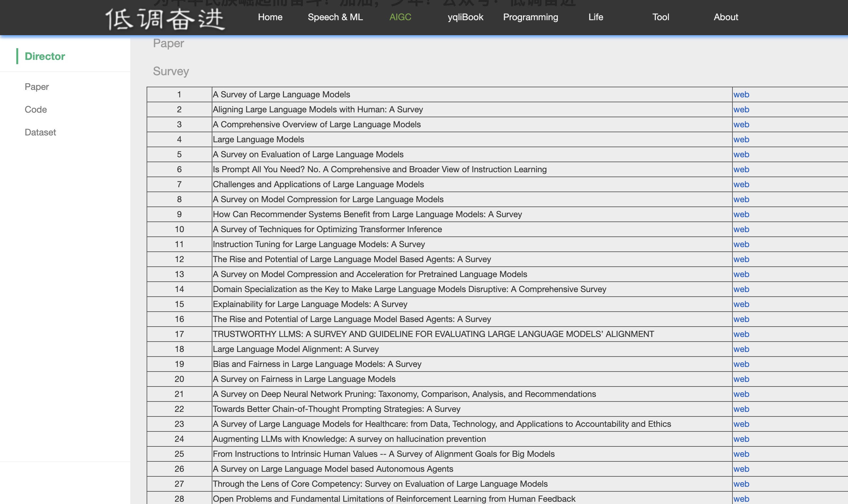Screen dimensions: 848x504
Task: Open web link for Bias and Fairness row 19
Action: coord(741,364)
